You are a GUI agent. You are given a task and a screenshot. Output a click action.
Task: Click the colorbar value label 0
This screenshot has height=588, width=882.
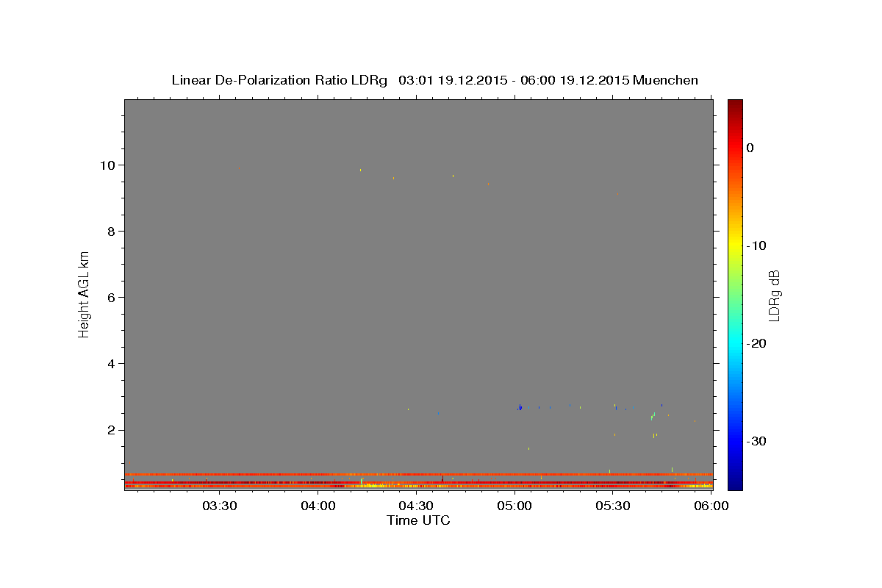click(750, 148)
